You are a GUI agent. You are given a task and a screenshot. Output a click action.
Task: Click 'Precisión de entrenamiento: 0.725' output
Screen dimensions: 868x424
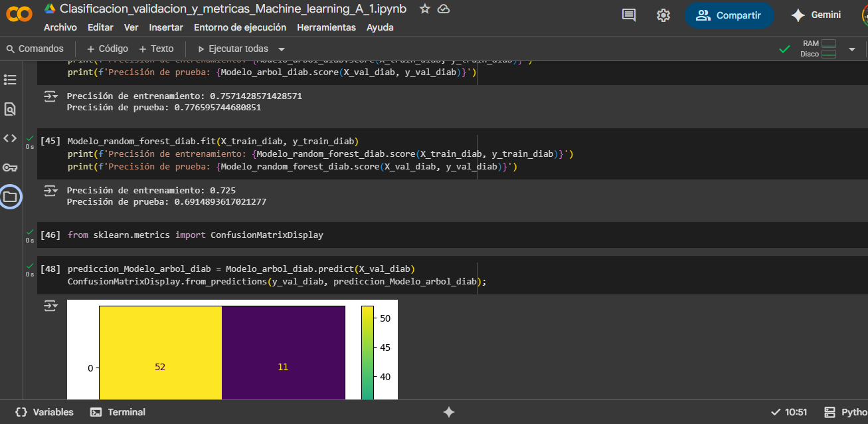point(151,190)
